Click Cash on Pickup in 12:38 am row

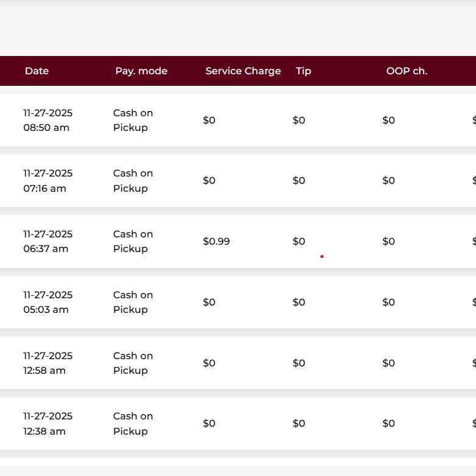(x=133, y=424)
